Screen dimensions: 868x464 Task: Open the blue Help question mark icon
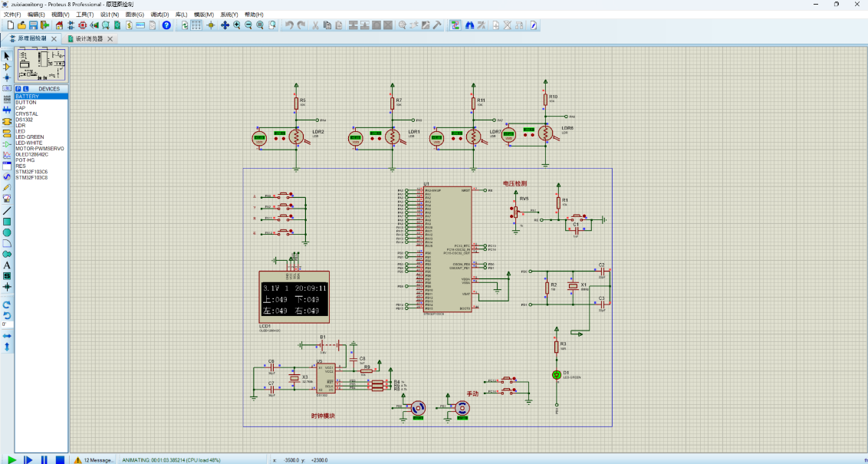(166, 25)
